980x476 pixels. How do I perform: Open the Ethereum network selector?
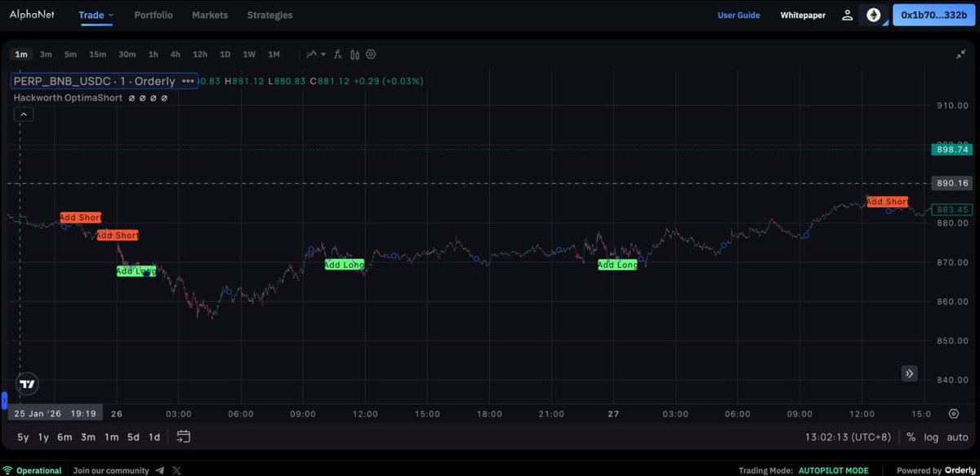pyautogui.click(x=874, y=15)
